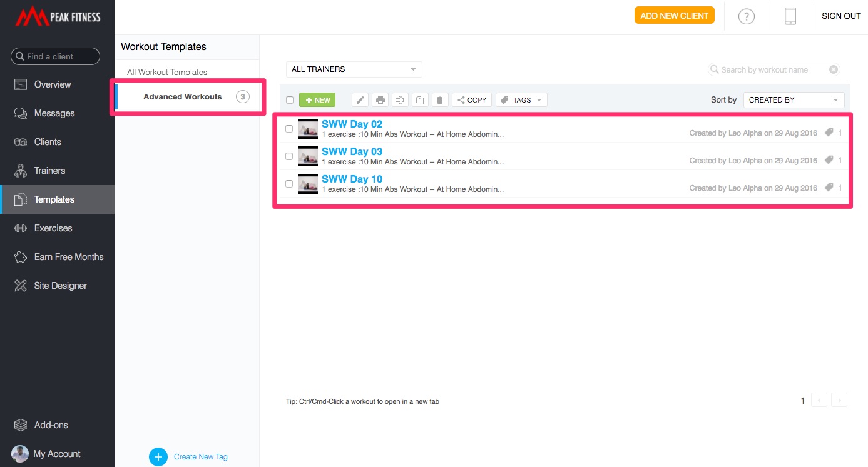Click the Advanced Workouts count badge 3
The height and width of the screenshot is (467, 868).
pos(243,97)
